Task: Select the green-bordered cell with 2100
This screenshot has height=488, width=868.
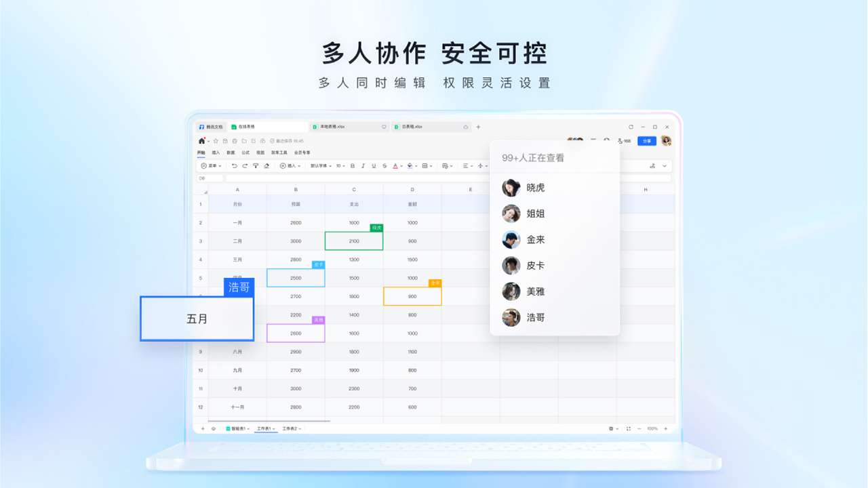Action: [x=354, y=241]
